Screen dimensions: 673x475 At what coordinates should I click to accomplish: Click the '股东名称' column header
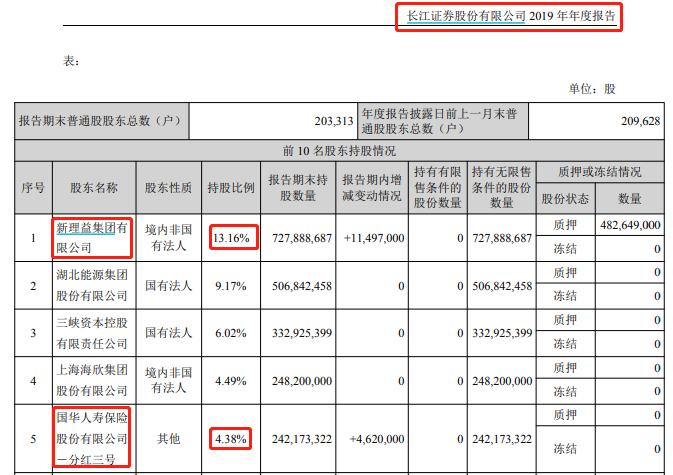[94, 188]
